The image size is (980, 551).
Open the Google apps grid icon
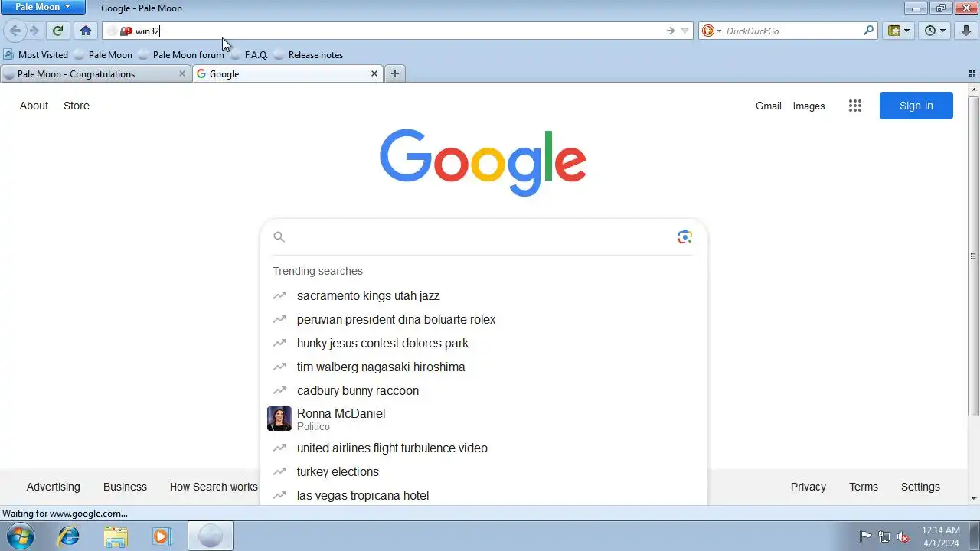(x=855, y=106)
